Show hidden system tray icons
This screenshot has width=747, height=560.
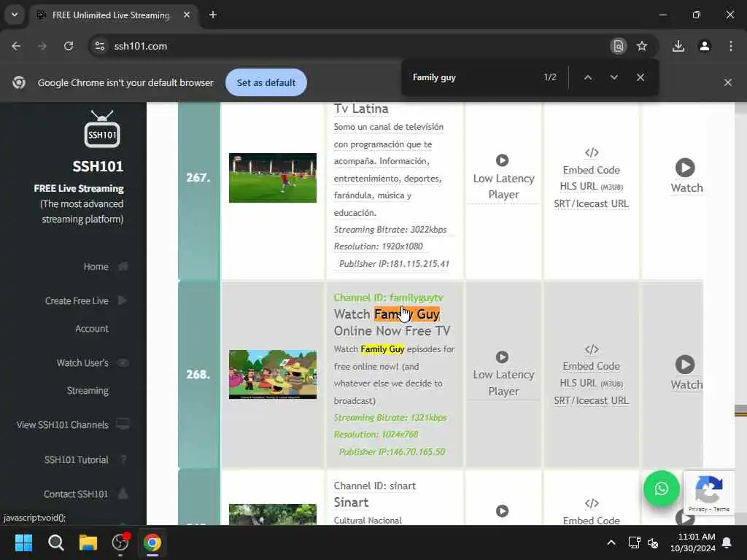(611, 542)
